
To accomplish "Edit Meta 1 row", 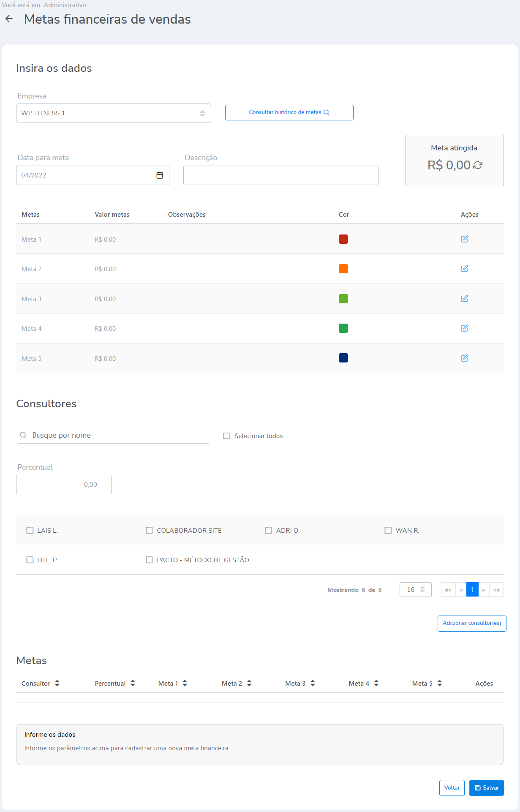I will [x=464, y=239].
